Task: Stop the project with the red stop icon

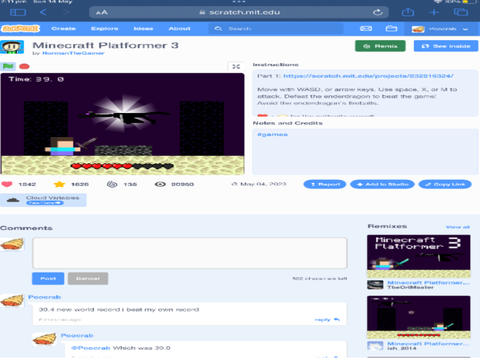Action: click(24, 66)
